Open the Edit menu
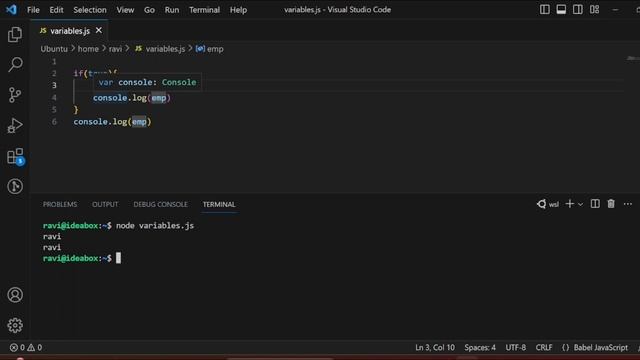The image size is (640, 360). [56, 10]
